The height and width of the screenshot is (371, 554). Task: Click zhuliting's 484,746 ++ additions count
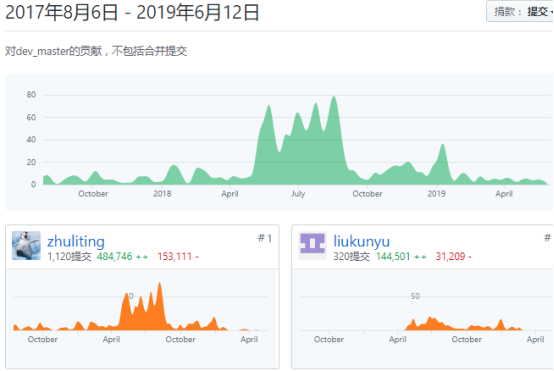(x=122, y=256)
